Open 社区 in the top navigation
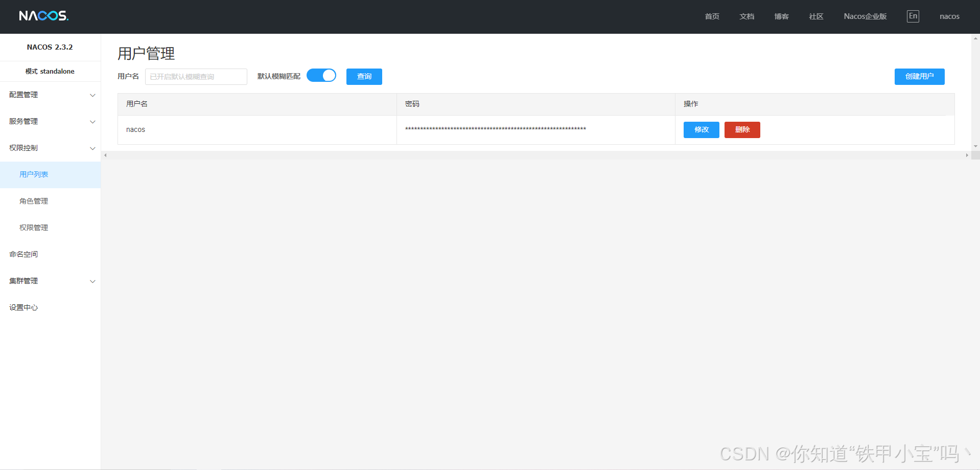This screenshot has height=470, width=980. click(x=816, y=16)
